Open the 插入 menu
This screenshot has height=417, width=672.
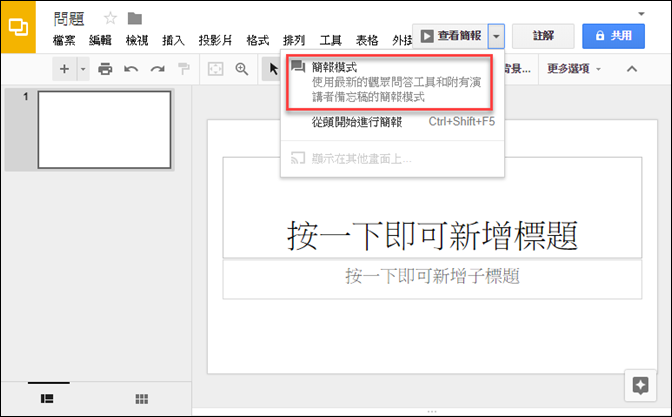coord(173,40)
